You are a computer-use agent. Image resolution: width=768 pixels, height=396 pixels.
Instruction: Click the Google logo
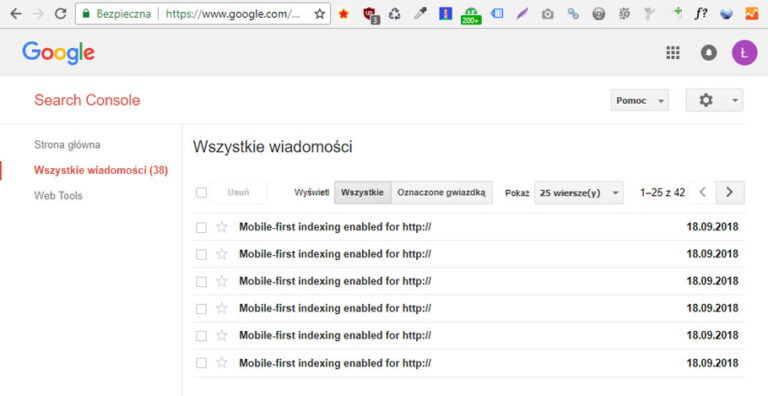58,52
